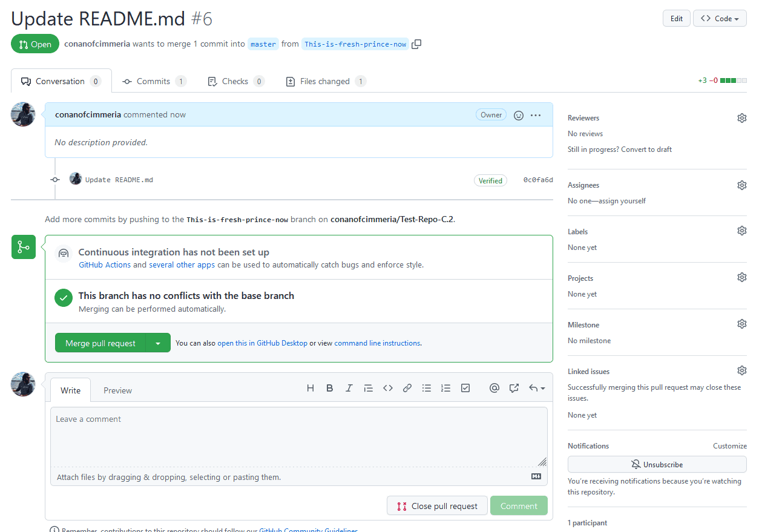Open the Reviewers gear settings
The image size is (762, 532).
741,118
